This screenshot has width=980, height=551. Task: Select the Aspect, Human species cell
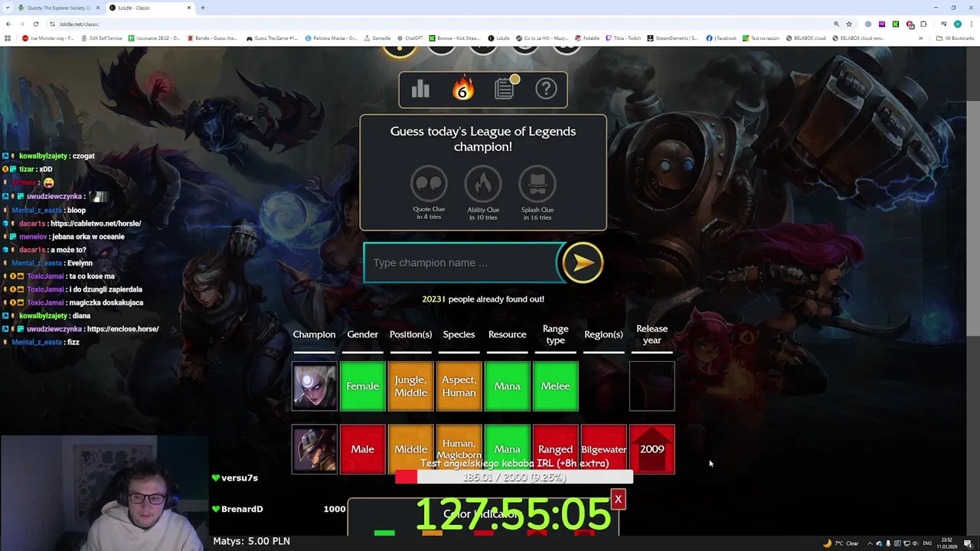(x=459, y=386)
